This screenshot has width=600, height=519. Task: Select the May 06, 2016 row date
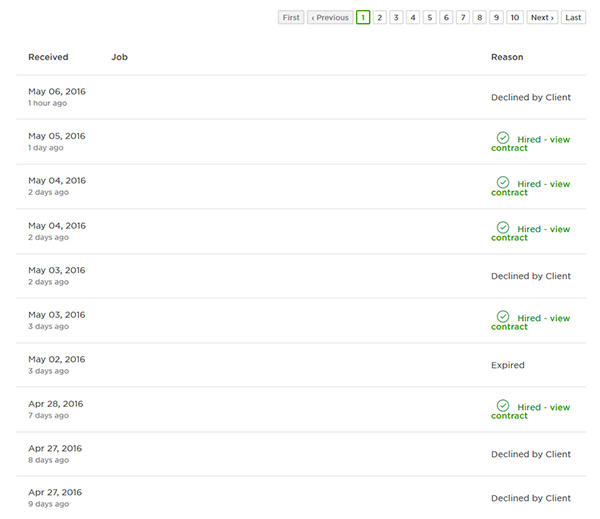57,91
